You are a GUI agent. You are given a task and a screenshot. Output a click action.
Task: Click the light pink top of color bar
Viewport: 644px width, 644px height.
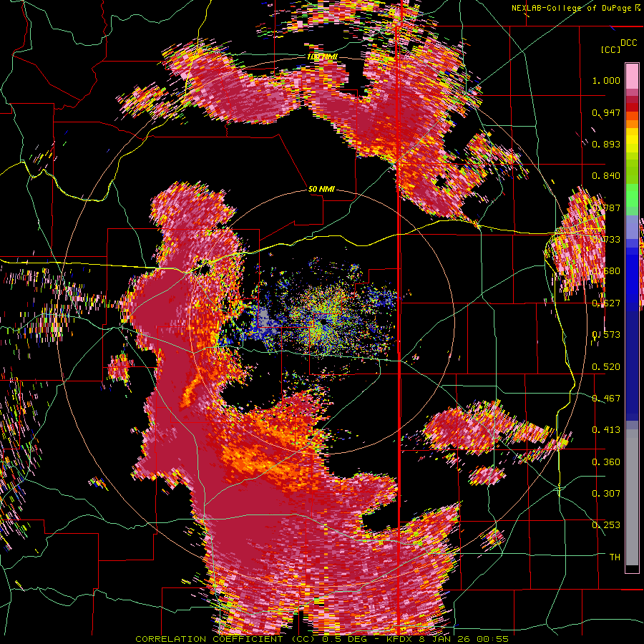pyautogui.click(x=632, y=76)
